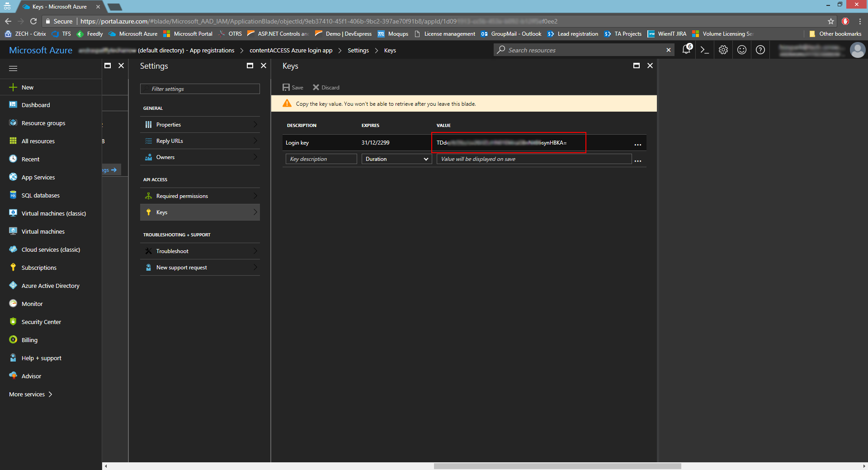
Task: Open the notifications bell icon
Action: click(686, 50)
